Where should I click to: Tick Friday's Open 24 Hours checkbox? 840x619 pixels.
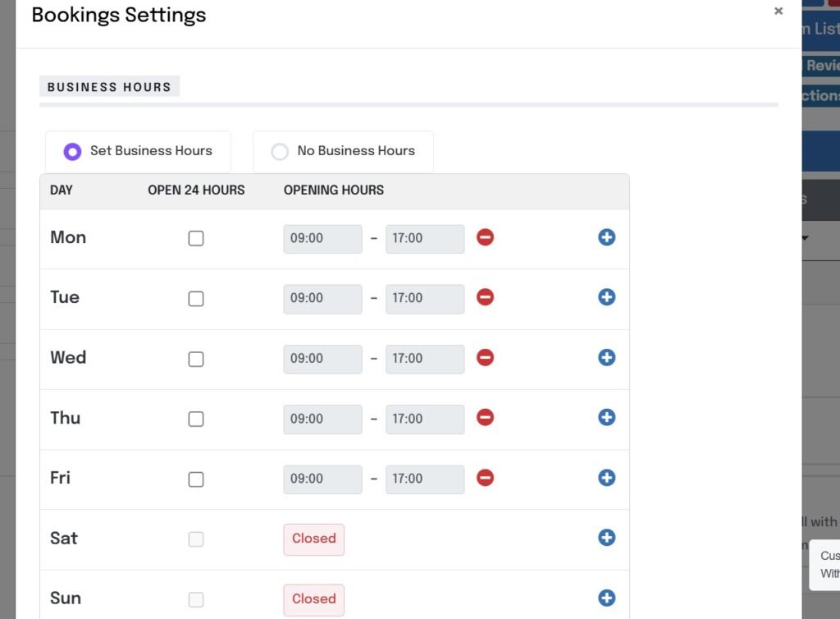(x=196, y=479)
